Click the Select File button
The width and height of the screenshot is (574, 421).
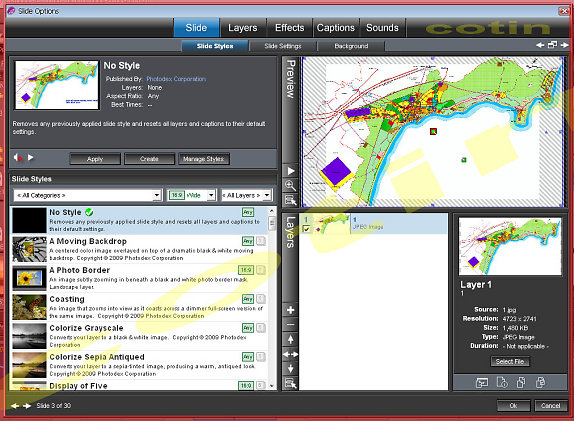tap(510, 361)
